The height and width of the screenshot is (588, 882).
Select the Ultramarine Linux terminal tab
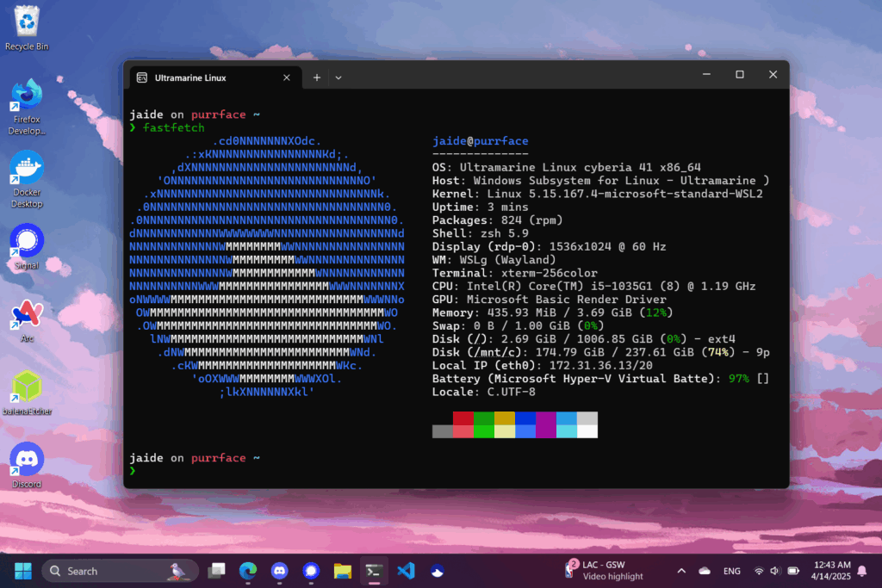215,77
